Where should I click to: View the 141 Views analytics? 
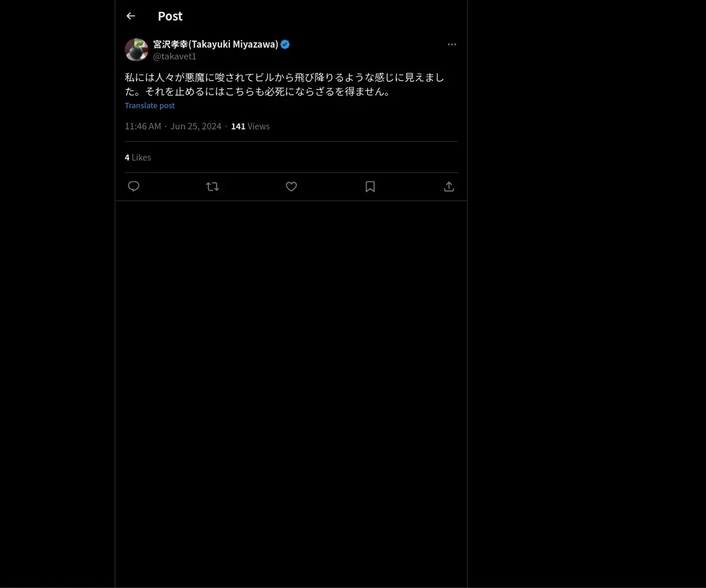point(250,126)
